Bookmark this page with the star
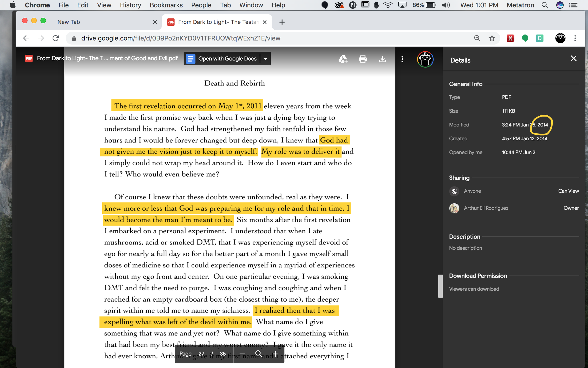 coord(492,38)
